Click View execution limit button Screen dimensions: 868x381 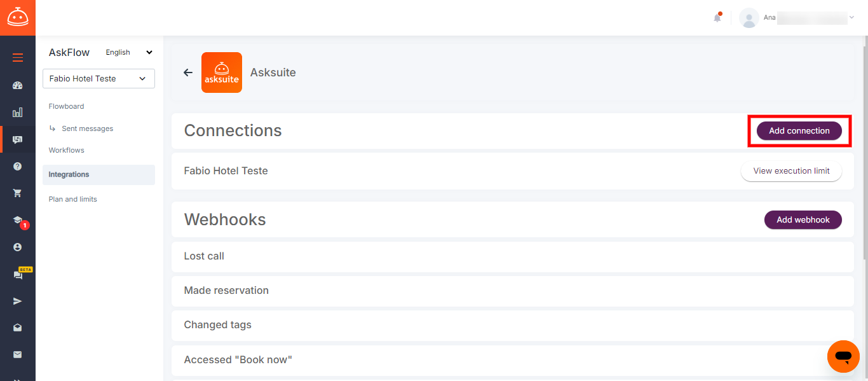click(791, 171)
